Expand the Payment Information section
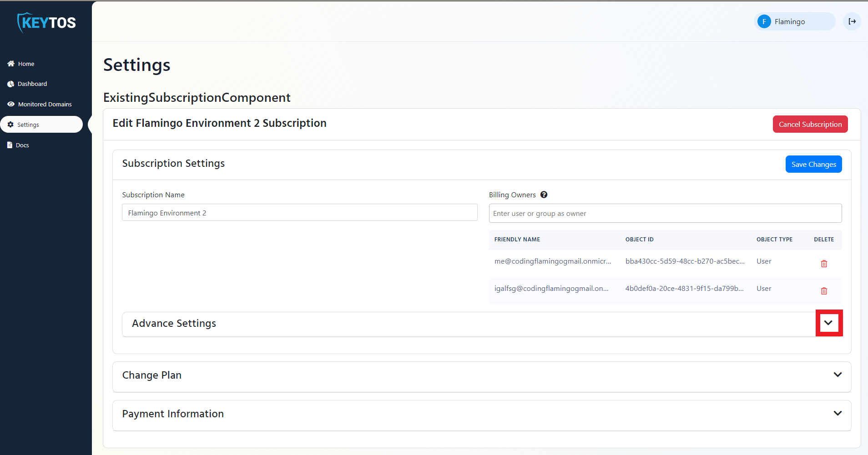The width and height of the screenshot is (868, 455). pyautogui.click(x=838, y=414)
